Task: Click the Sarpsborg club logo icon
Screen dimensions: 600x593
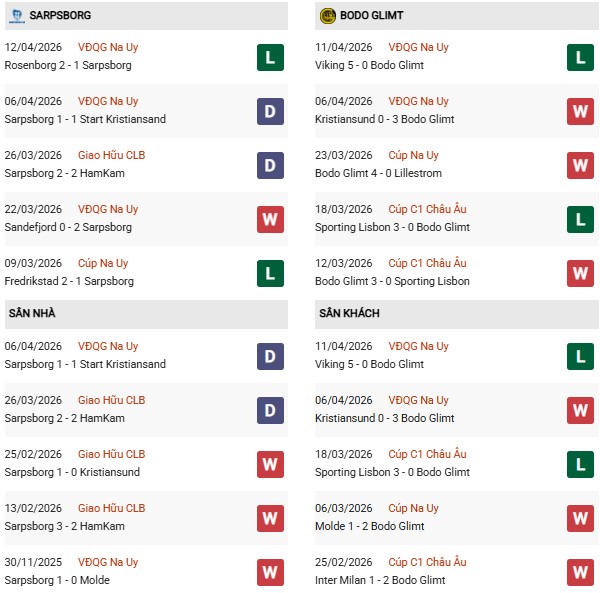Action: click(x=17, y=16)
